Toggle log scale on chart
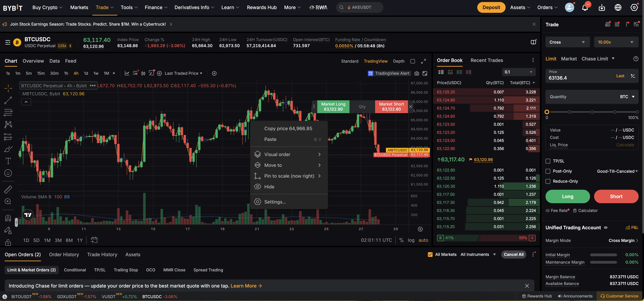644x301 pixels. click(411, 240)
